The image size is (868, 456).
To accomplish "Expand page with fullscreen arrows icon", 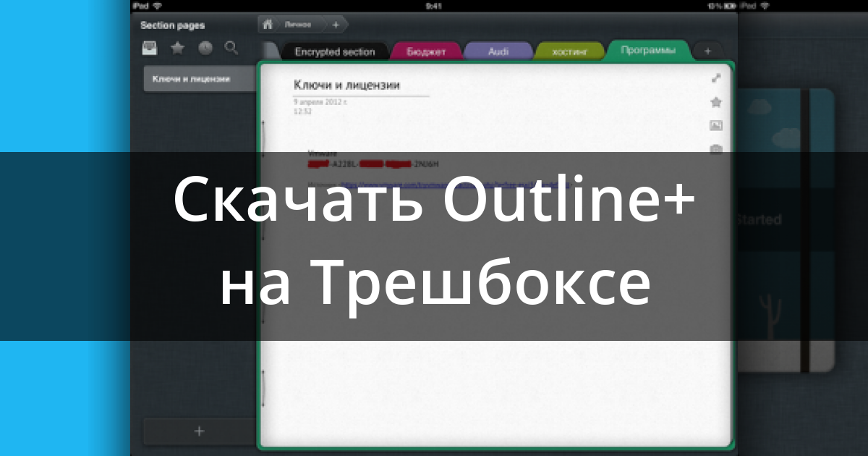I will (716, 79).
